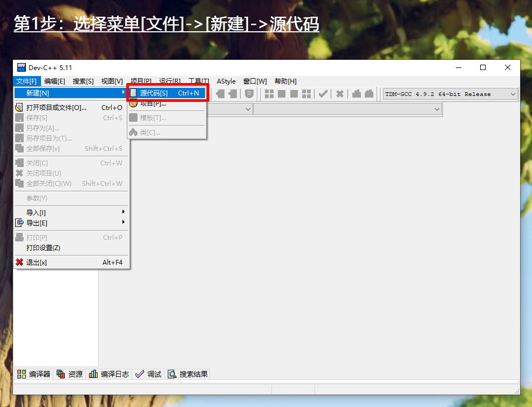Click the second bookmark-shaped toolbar icon
Viewport: 532px width, 407px height.
233,94
